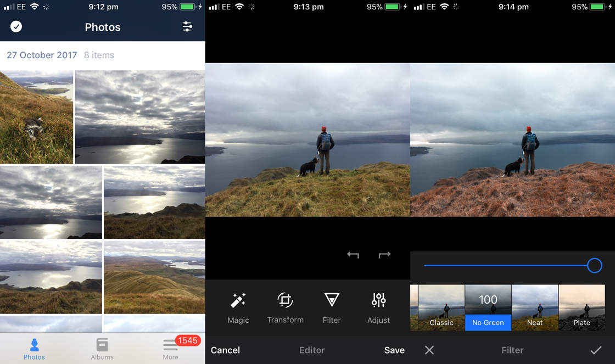This screenshot has height=364, width=615.
Task: Adjust the filter strength slider
Action: point(594,265)
